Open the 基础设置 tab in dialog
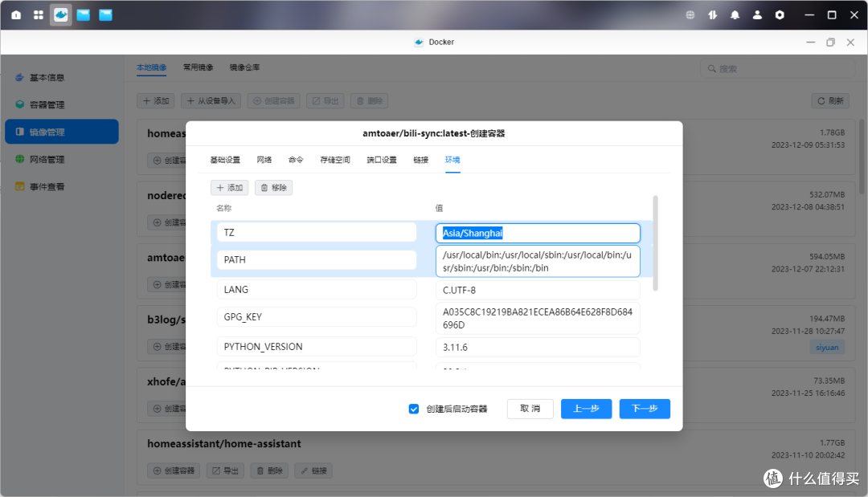868x497 pixels. [225, 160]
